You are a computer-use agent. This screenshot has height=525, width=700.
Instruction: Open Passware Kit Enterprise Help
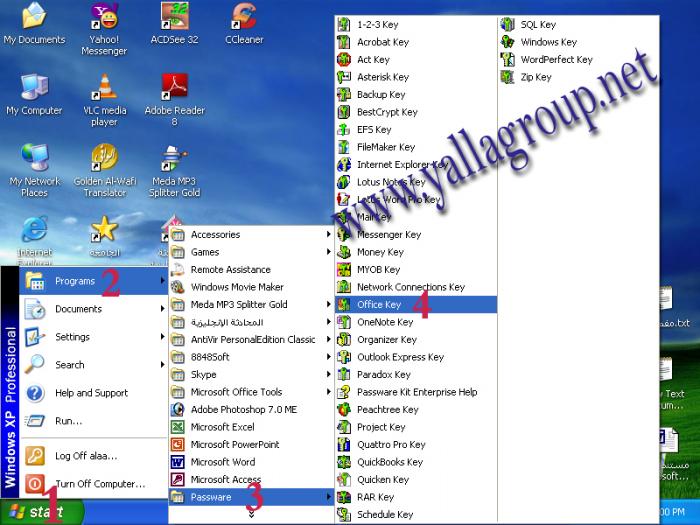(416, 392)
